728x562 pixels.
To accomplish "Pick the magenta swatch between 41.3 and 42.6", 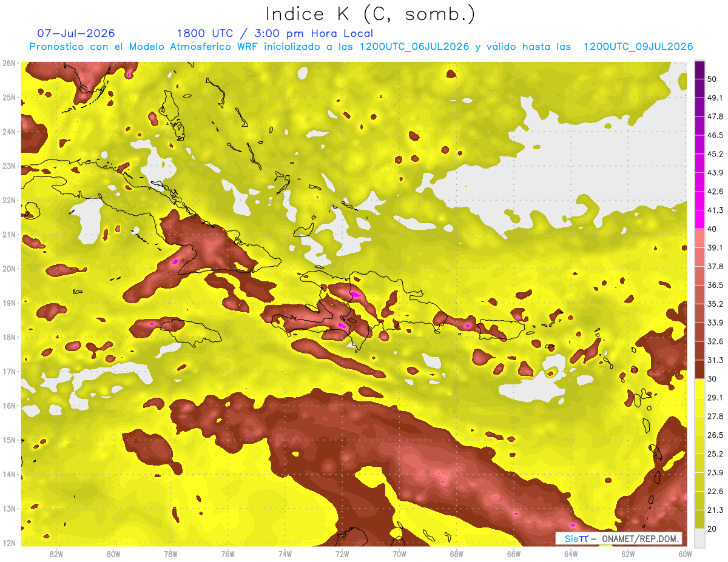I will [x=699, y=201].
